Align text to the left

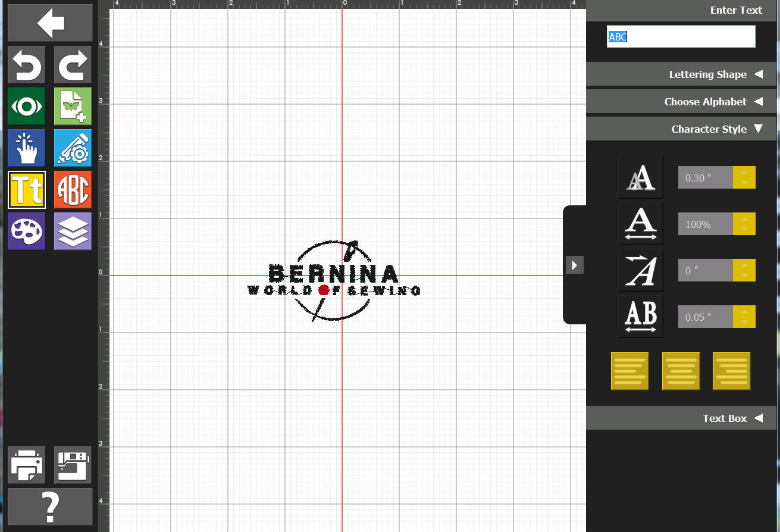pos(629,371)
